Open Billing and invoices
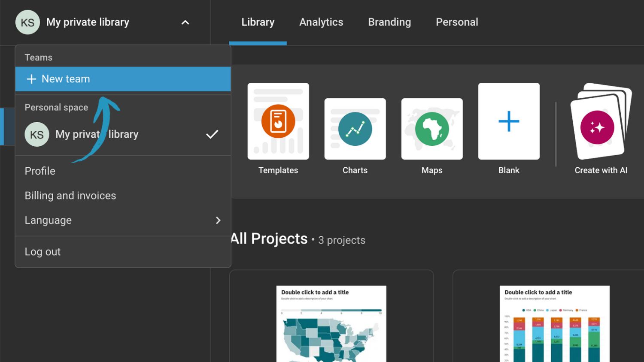 70,196
